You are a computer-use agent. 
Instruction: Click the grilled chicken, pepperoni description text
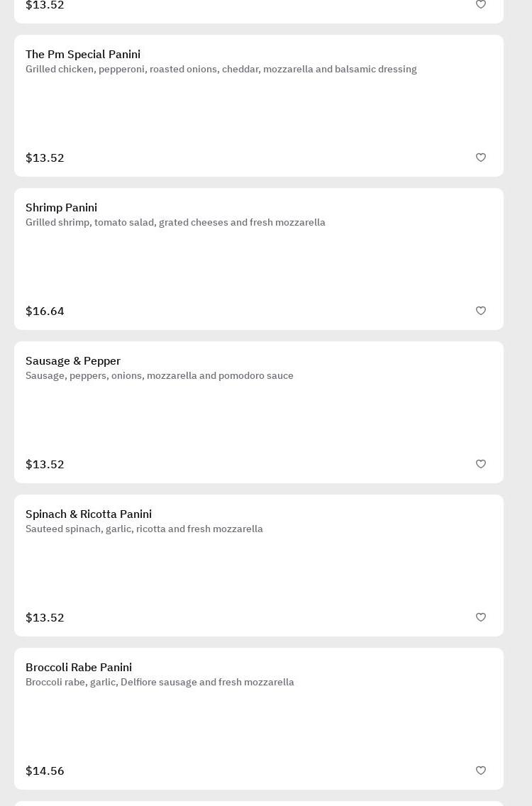[221, 70]
